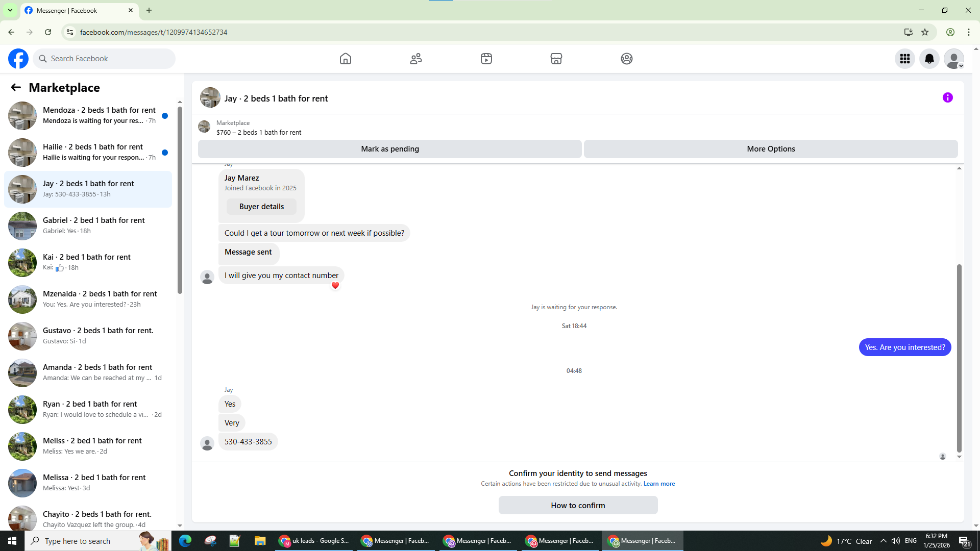
Task: Open the Friends icon in top navigation
Action: [x=416, y=59]
